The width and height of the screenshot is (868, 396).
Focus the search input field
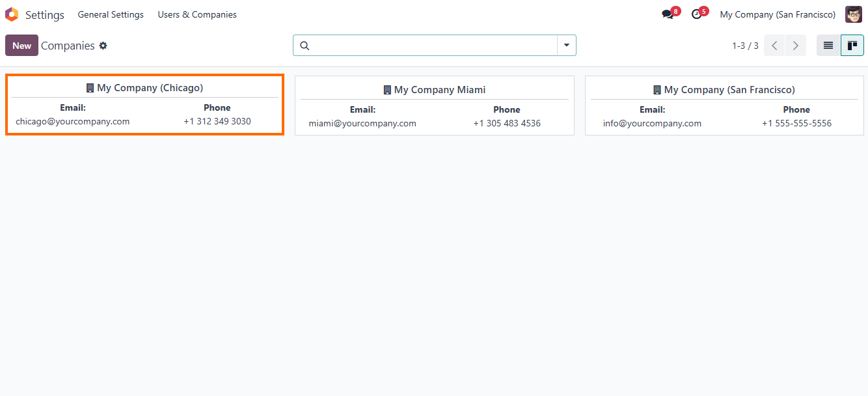click(434, 46)
